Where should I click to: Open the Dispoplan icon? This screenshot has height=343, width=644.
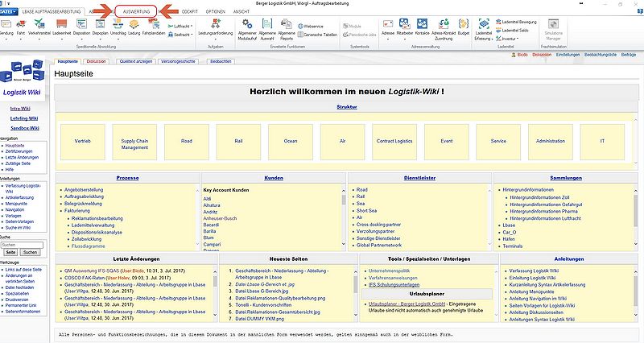[x=100, y=25]
